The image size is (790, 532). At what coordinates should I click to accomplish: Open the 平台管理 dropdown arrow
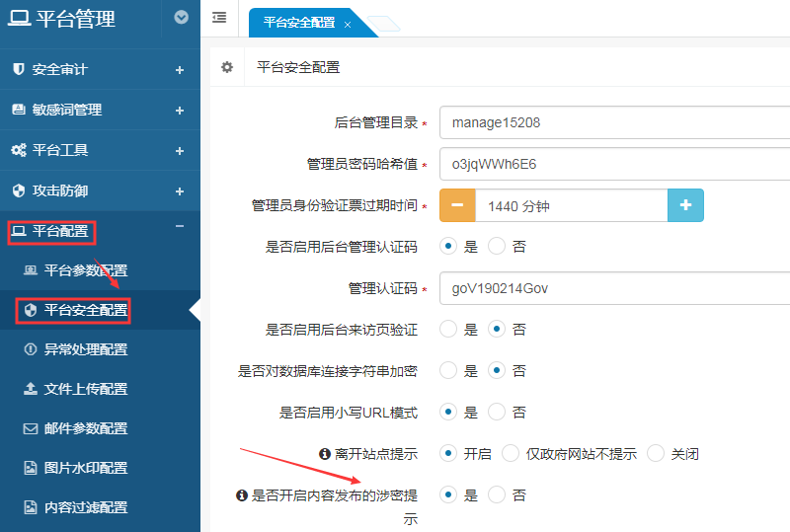point(181,17)
